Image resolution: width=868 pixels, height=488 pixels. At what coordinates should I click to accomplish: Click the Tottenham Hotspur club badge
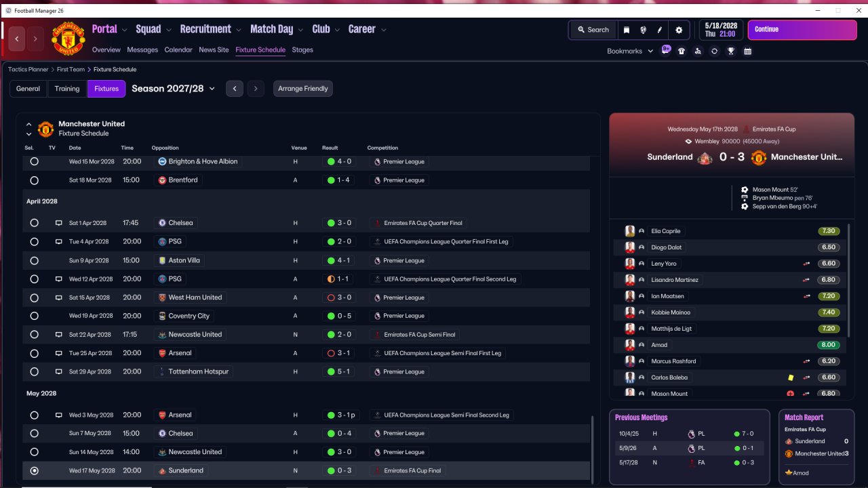click(162, 372)
